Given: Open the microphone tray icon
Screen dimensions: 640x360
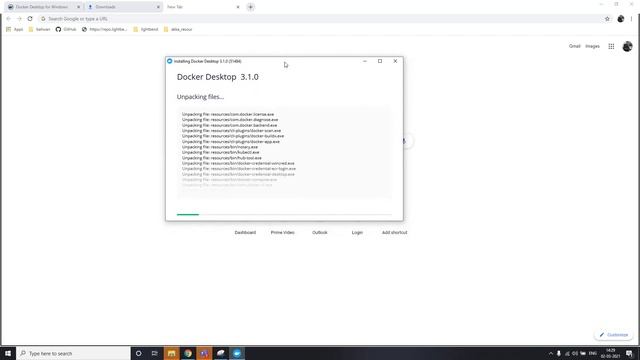Looking at the screenshot, I should coord(559,353).
